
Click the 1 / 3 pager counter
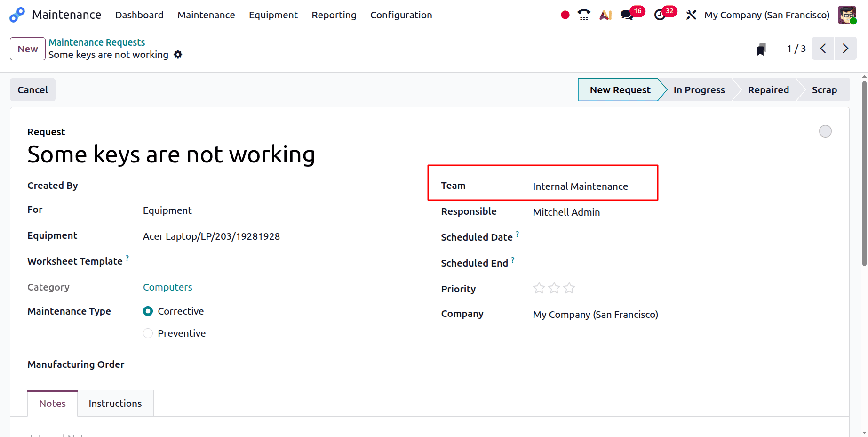coord(796,49)
